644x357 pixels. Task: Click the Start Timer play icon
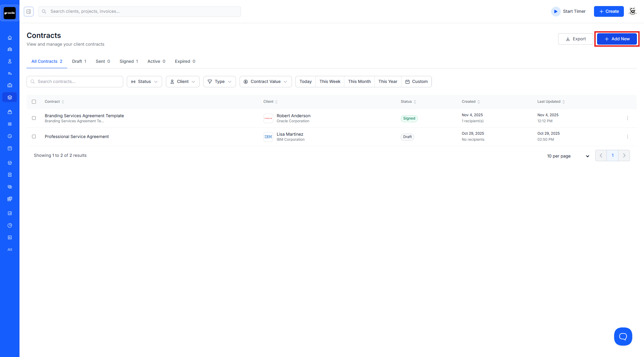pyautogui.click(x=556, y=11)
